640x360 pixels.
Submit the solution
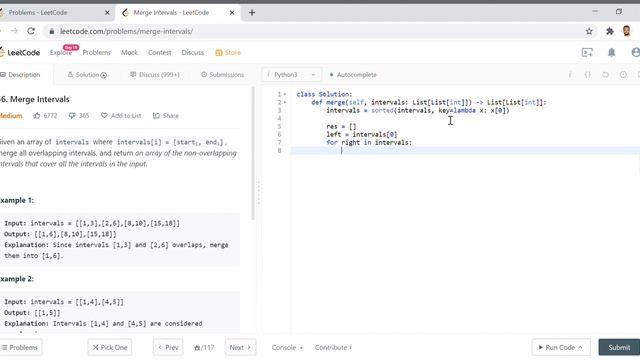[x=619, y=347]
